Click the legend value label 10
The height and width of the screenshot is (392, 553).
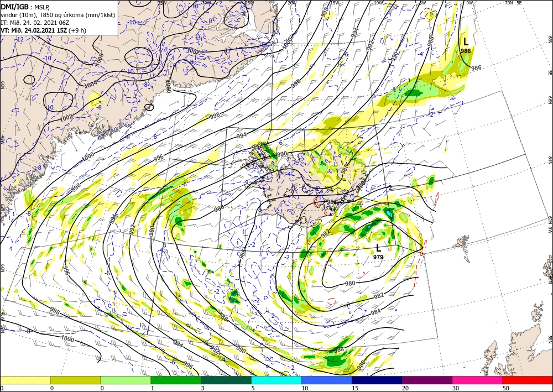point(304,388)
